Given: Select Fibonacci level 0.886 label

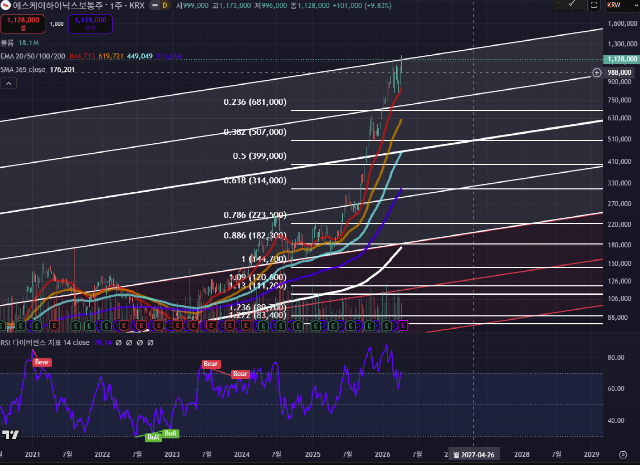Looking at the screenshot, I should coord(255,236).
